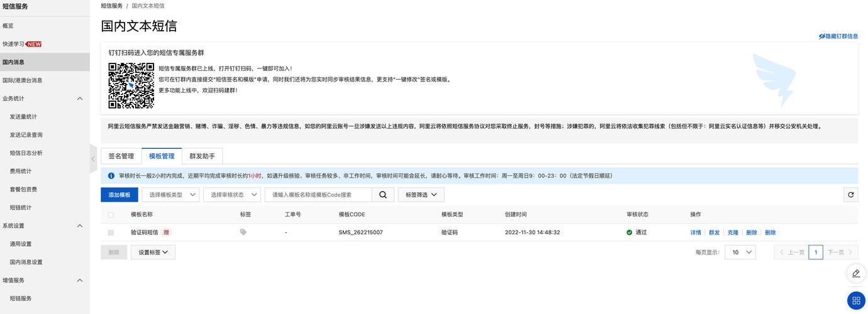Image resolution: width=868 pixels, height=314 pixels.
Task: Collapse the 增值服务 sidebar section
Action: (x=80, y=280)
